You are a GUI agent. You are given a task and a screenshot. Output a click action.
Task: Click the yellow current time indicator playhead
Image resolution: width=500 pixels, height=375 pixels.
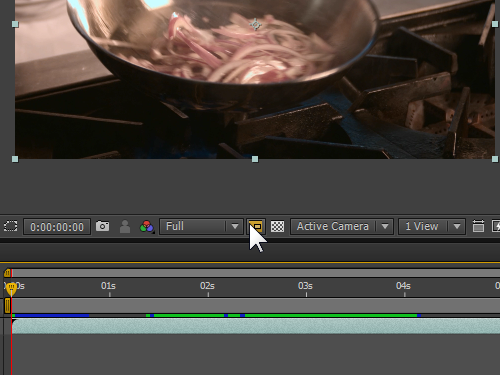point(11,289)
